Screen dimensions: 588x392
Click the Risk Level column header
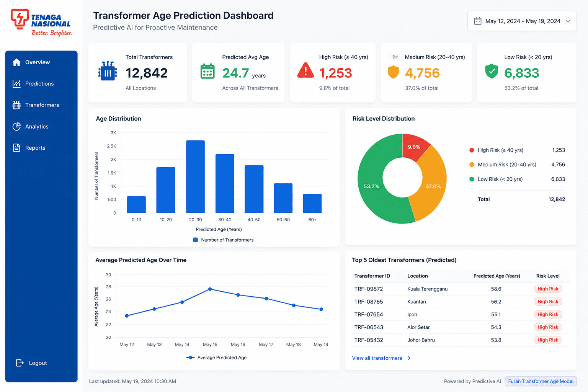tap(548, 276)
